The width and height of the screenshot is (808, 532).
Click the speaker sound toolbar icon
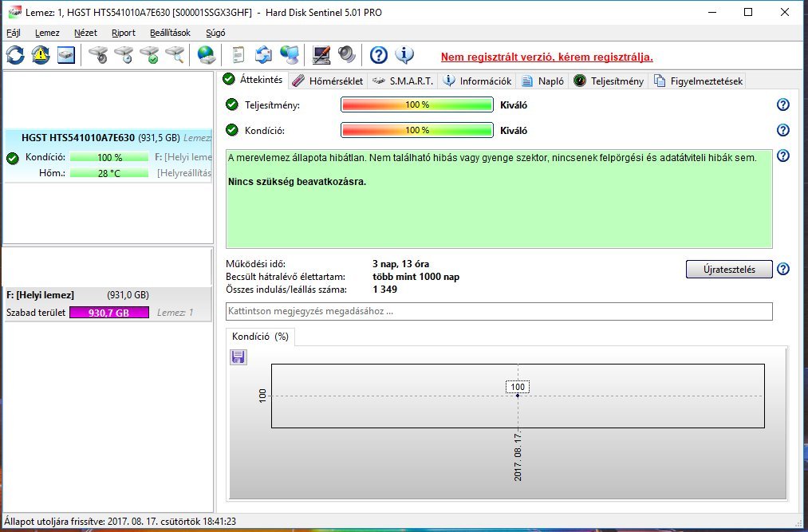click(347, 55)
